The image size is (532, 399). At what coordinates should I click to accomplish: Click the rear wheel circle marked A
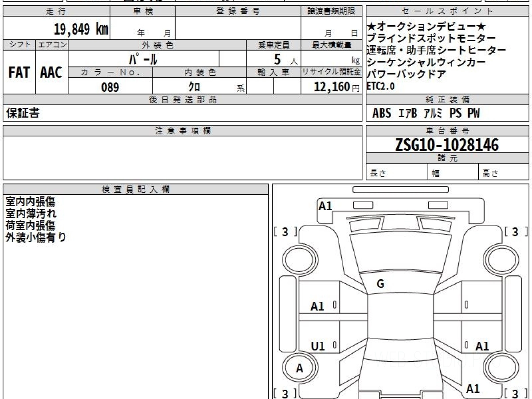300,368
